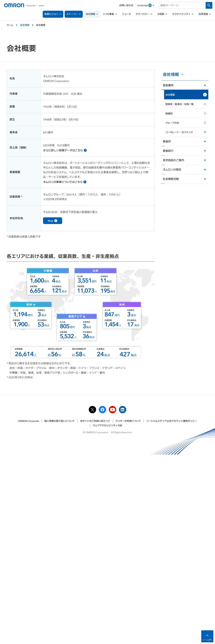Image resolution: width=215 pixels, height=644 pixels.
Task: Select 会社概要 in sidebar menu
Action: pos(186,95)
